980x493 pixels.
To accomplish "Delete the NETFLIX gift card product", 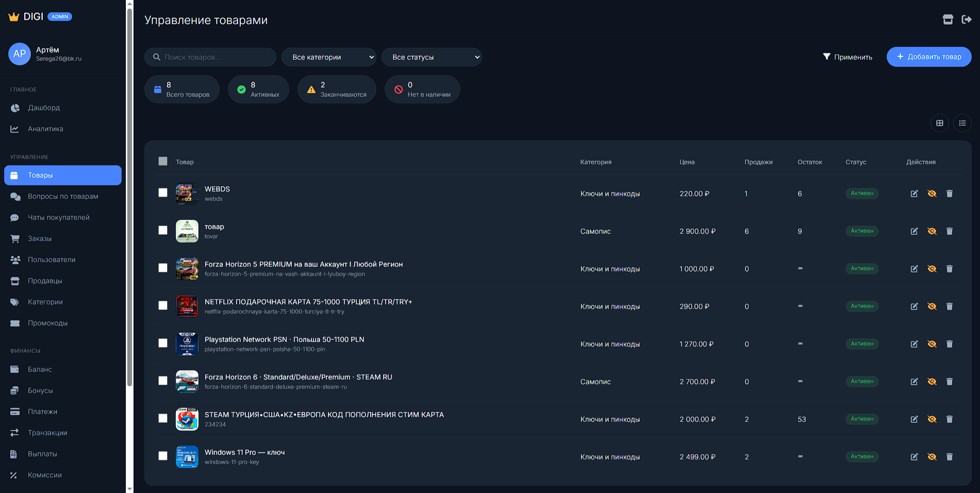I will coord(949,307).
